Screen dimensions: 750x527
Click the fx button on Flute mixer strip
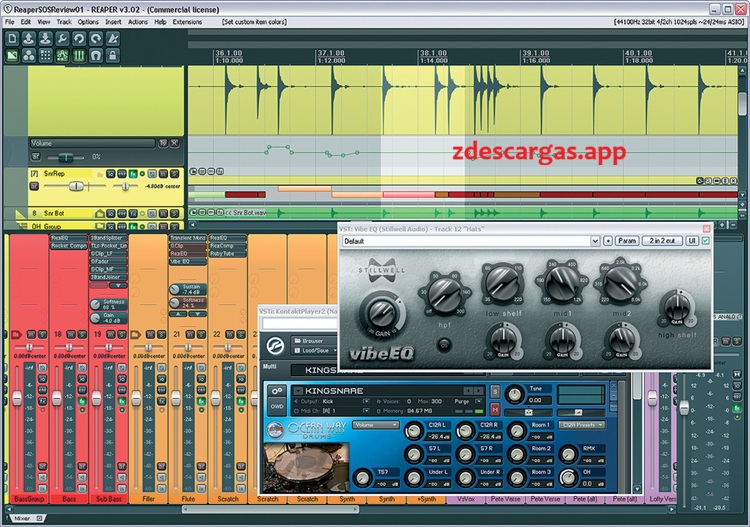click(x=201, y=402)
